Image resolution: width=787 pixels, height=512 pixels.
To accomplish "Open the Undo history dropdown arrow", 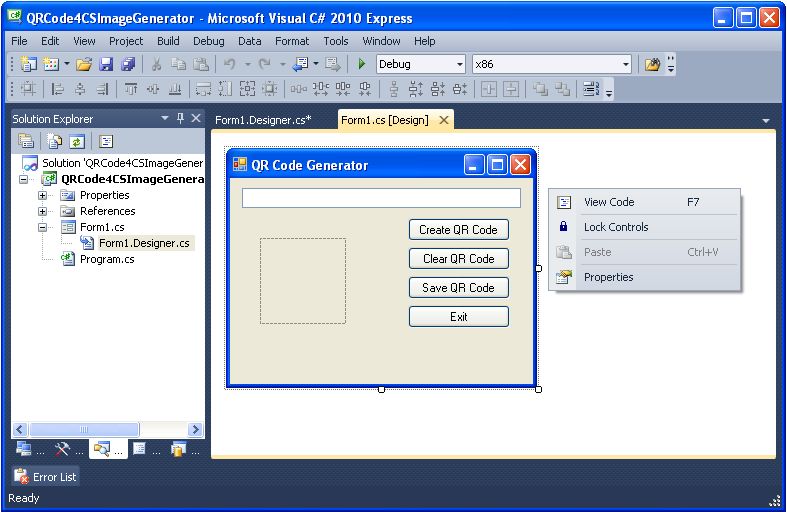I will 247,64.
